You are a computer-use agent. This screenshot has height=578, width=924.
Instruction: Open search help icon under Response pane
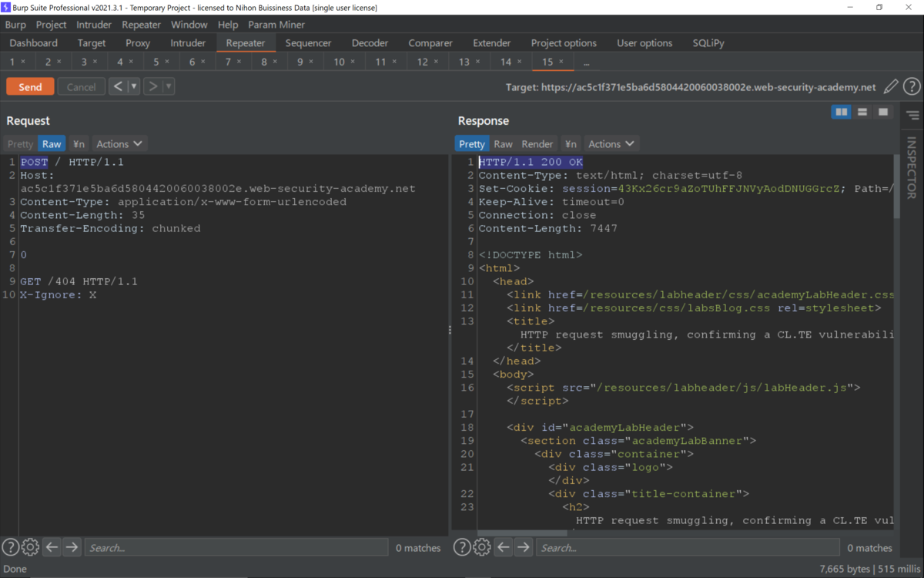coord(461,547)
